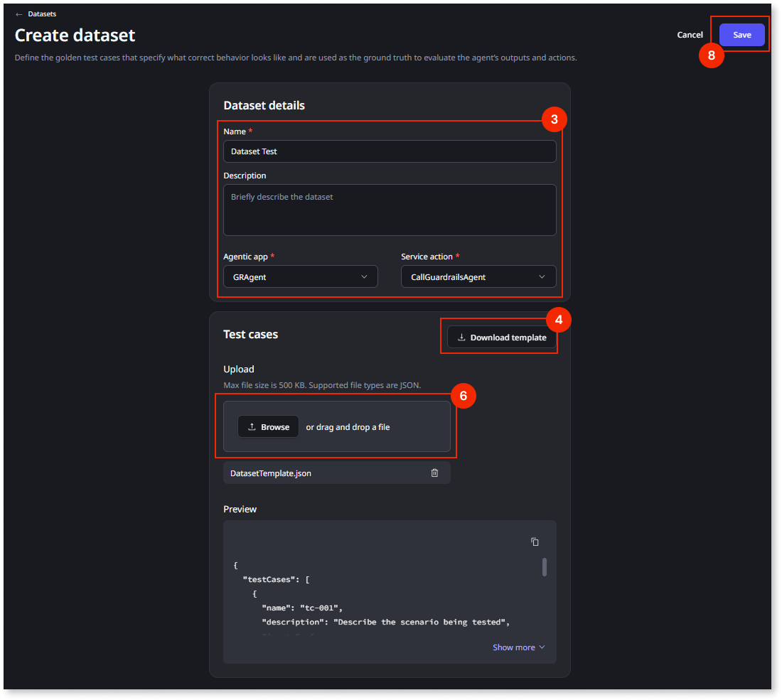Copy the preview JSON with the copy icon
Viewport: 782px width, 700px height.
(x=535, y=542)
